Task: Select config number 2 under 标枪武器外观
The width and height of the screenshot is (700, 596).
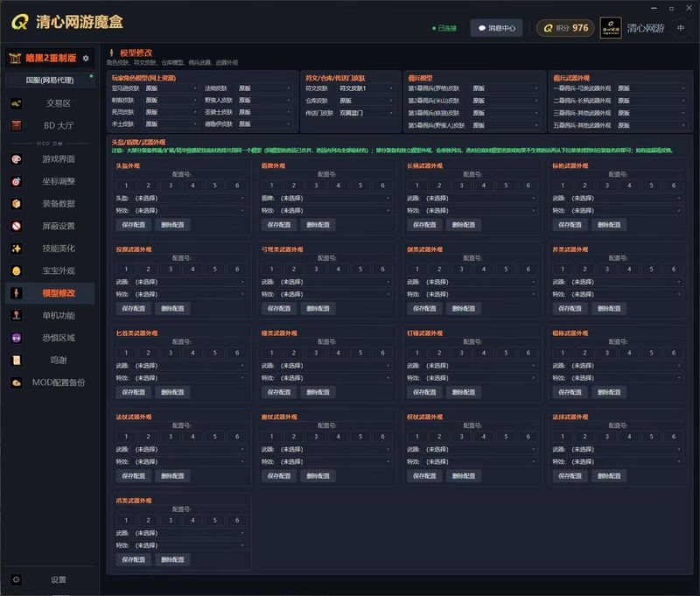Action: pos(584,186)
